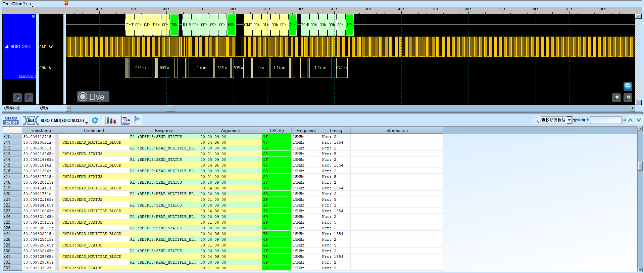The width and height of the screenshot is (644, 273).
Task: Click the CH-00 CH-01 channel selector icon
Action: [x=11, y=121]
